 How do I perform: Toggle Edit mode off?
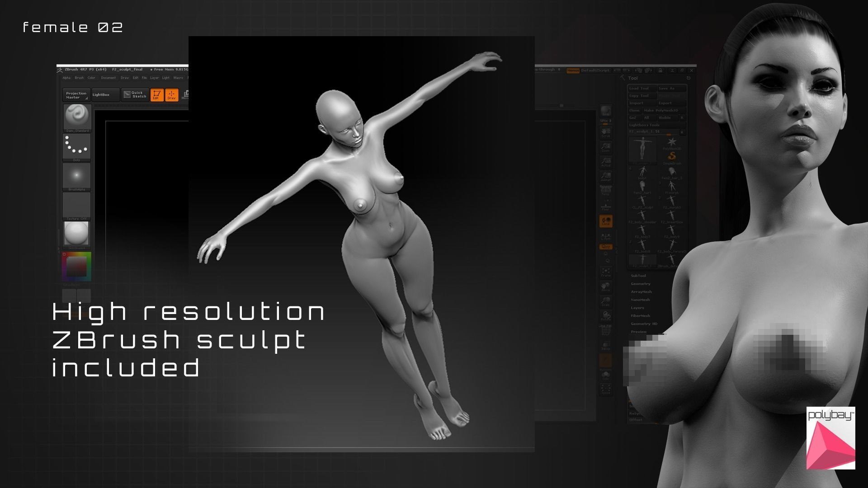156,94
